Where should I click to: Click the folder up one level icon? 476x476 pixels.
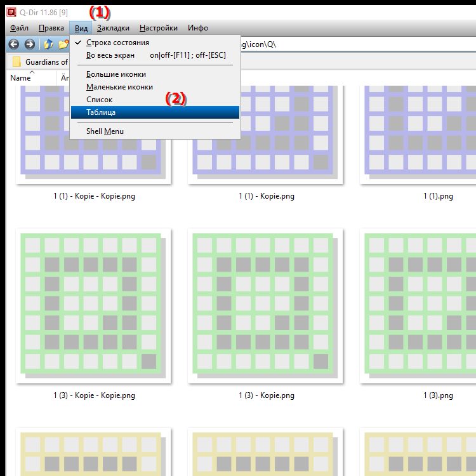pyautogui.click(x=49, y=44)
